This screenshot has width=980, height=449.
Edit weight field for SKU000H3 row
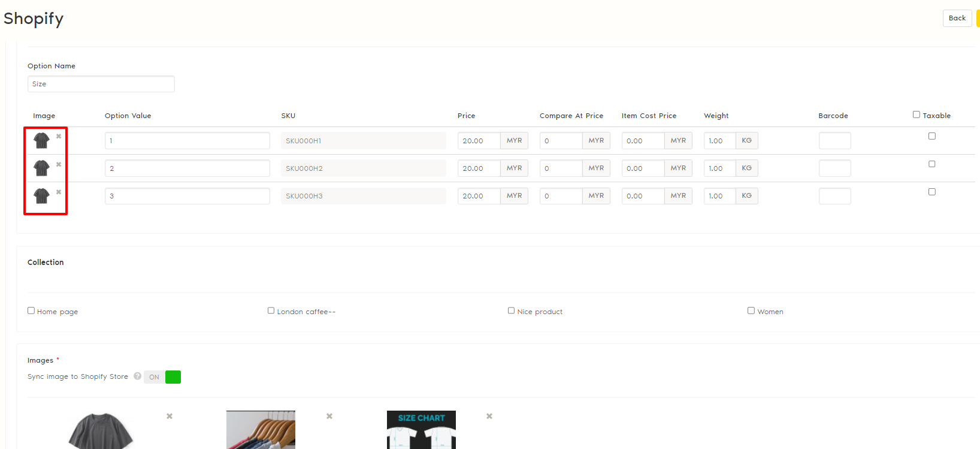720,196
